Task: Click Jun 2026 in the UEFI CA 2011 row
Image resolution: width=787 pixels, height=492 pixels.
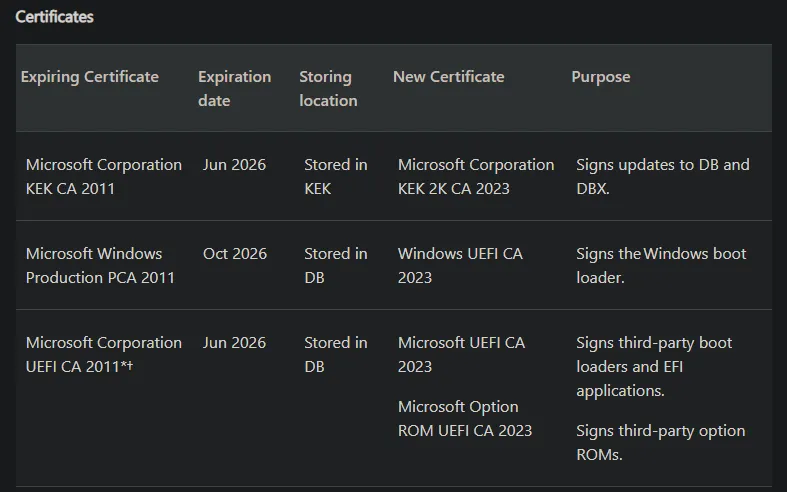Action: (234, 343)
